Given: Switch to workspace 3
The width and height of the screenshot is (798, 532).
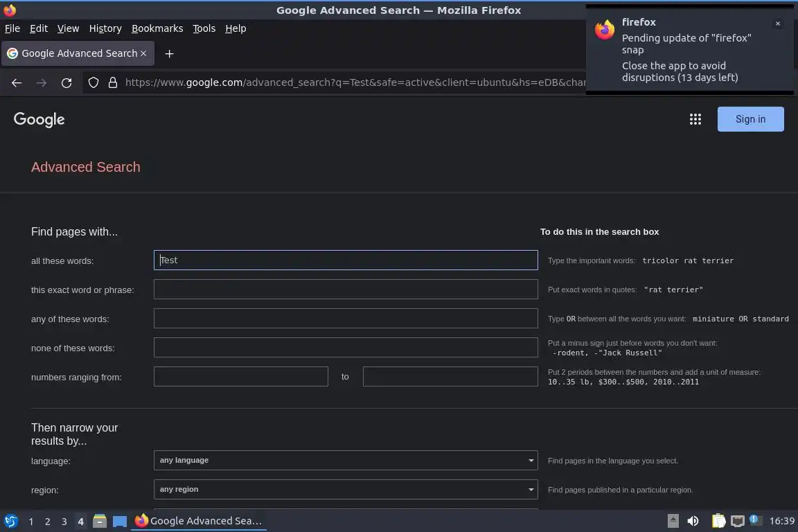Looking at the screenshot, I should coord(64,522).
